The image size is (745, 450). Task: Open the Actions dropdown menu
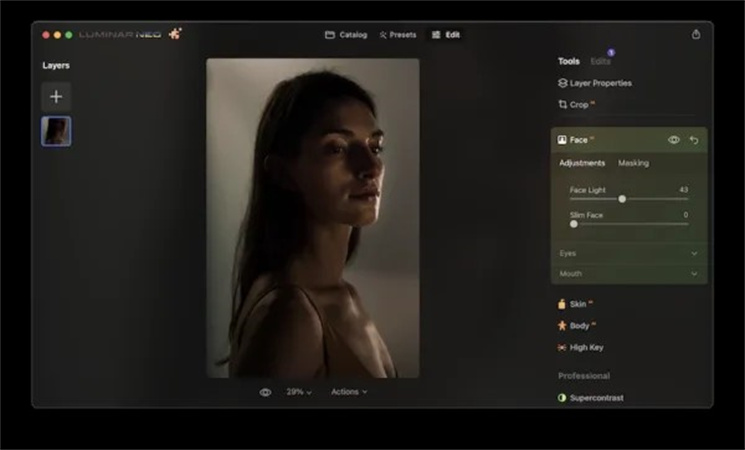349,392
